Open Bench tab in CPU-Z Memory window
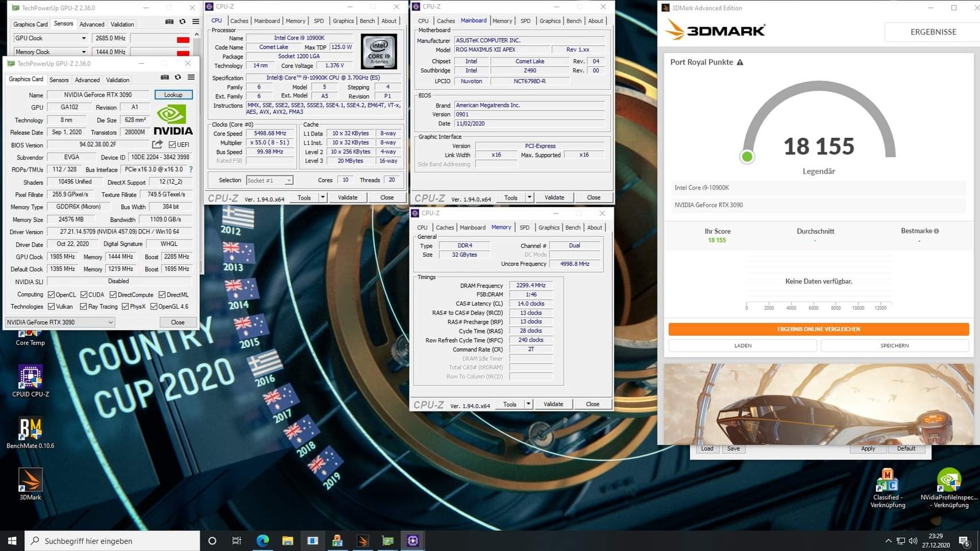This screenshot has width=980, height=551. pos(573,227)
